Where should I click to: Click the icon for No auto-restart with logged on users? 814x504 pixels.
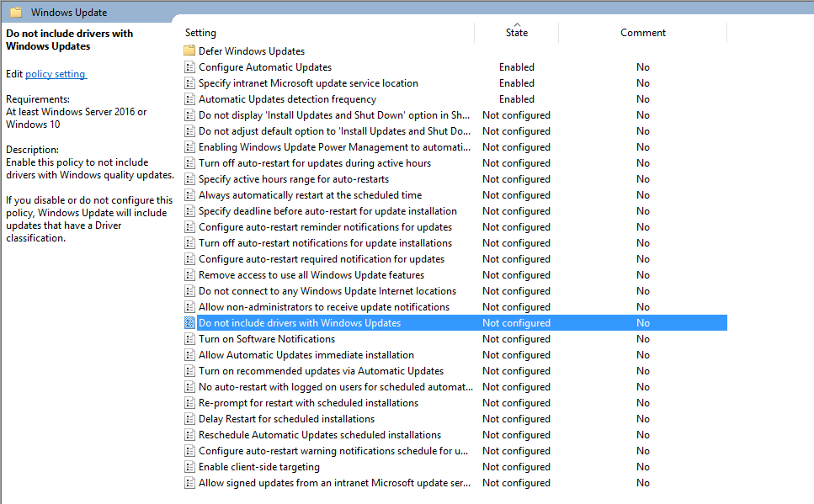(190, 387)
